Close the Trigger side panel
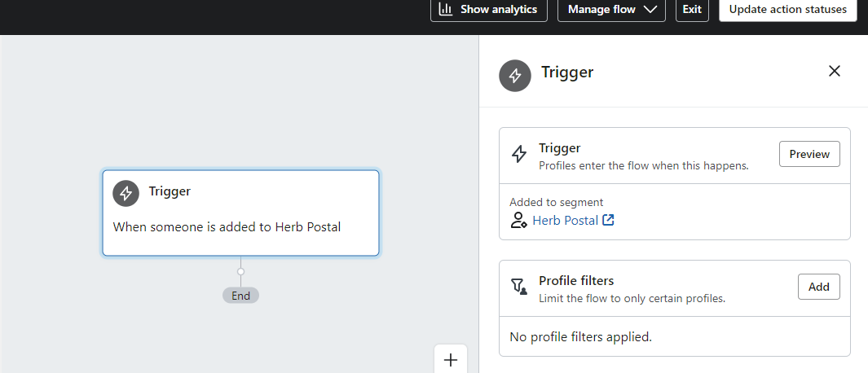The width and height of the screenshot is (868, 373). 835,71
